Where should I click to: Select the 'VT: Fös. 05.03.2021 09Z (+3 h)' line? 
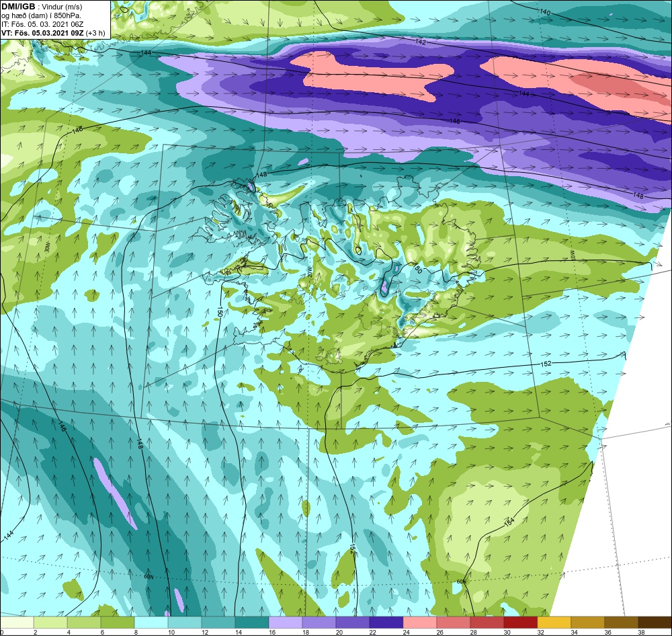pyautogui.click(x=53, y=33)
